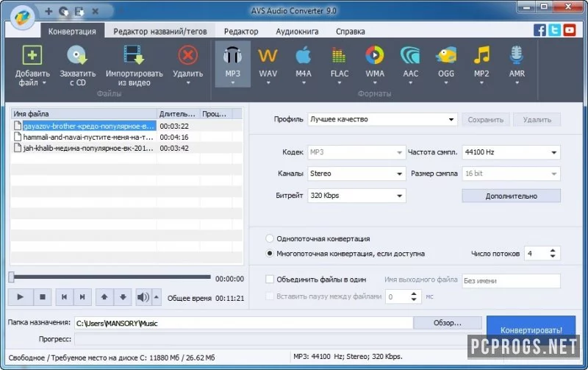Select multi-thread conversion (Многопоточная конвертация) radio

coord(269,253)
